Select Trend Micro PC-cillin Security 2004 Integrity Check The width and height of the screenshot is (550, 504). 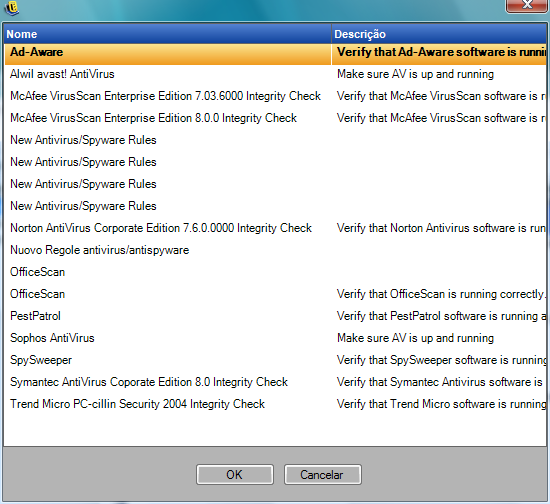click(x=137, y=404)
